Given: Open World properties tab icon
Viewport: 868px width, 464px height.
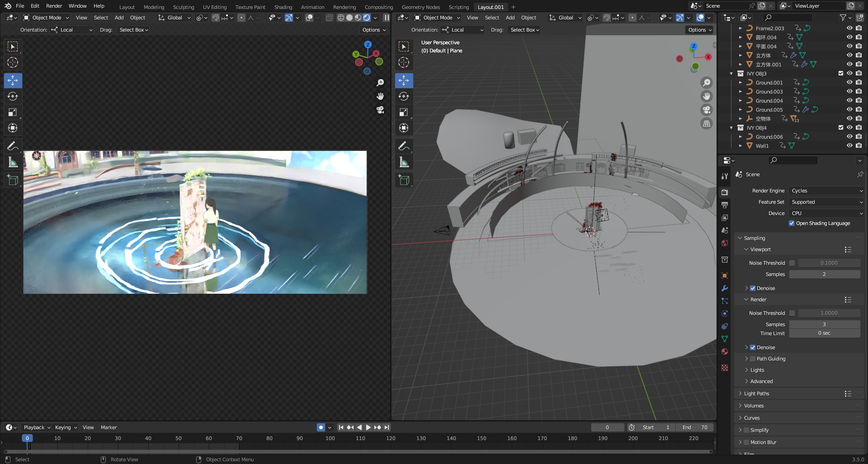Looking at the screenshot, I should (725, 243).
